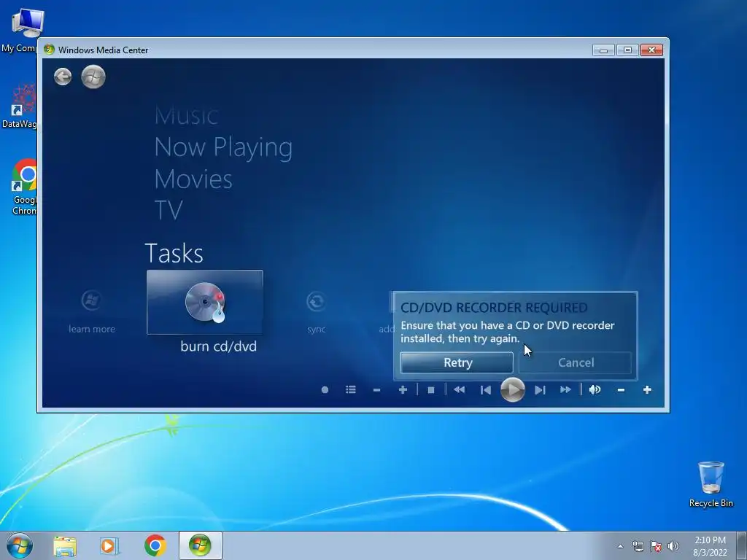Click the record dot in transport controls
Viewport: 747px width, 560px height.
[x=325, y=390]
